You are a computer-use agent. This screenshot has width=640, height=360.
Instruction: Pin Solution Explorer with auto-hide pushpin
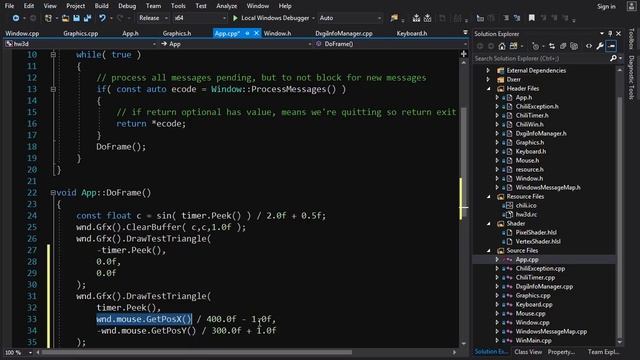610,33
